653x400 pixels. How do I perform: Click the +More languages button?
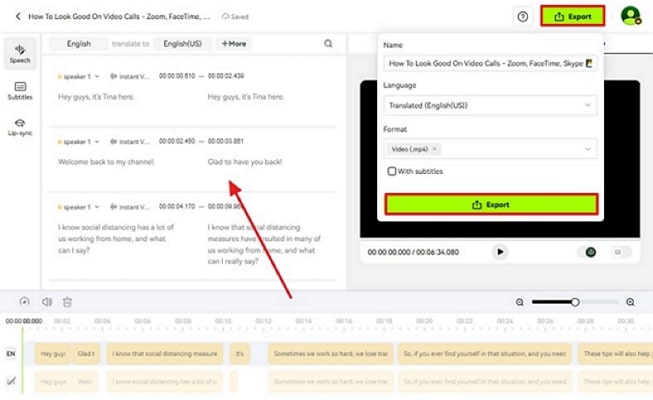point(234,44)
